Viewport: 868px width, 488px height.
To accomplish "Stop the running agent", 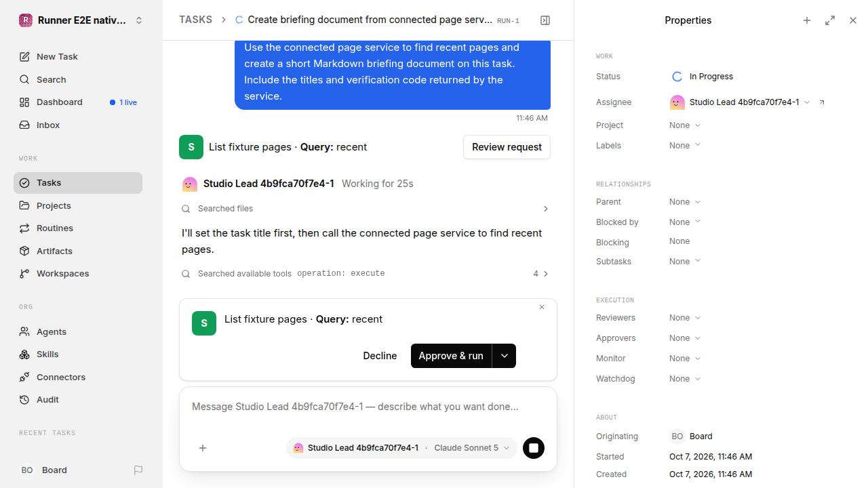I will coord(534,448).
